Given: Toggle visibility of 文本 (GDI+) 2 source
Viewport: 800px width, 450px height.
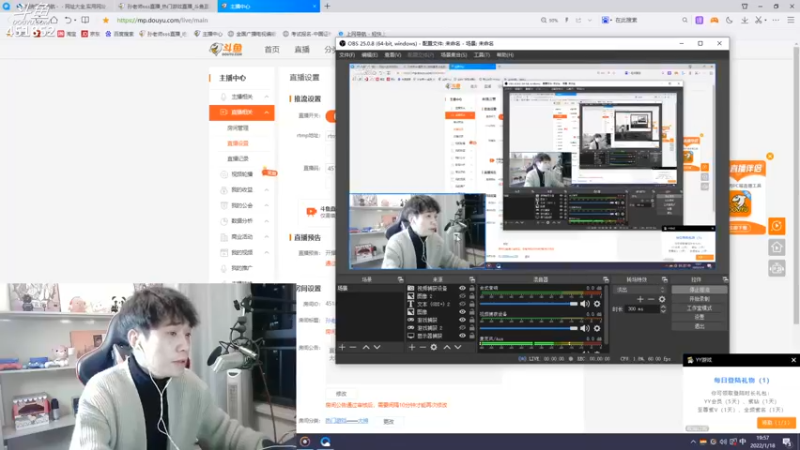Looking at the screenshot, I should (x=462, y=304).
